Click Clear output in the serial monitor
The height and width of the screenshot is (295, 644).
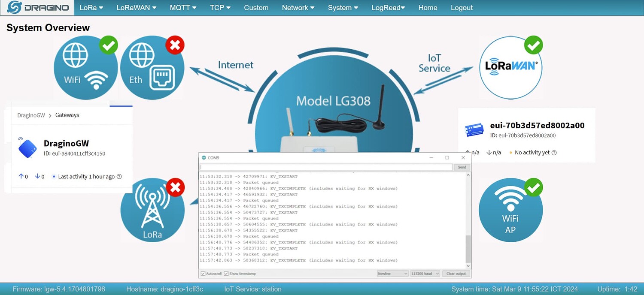click(x=456, y=273)
